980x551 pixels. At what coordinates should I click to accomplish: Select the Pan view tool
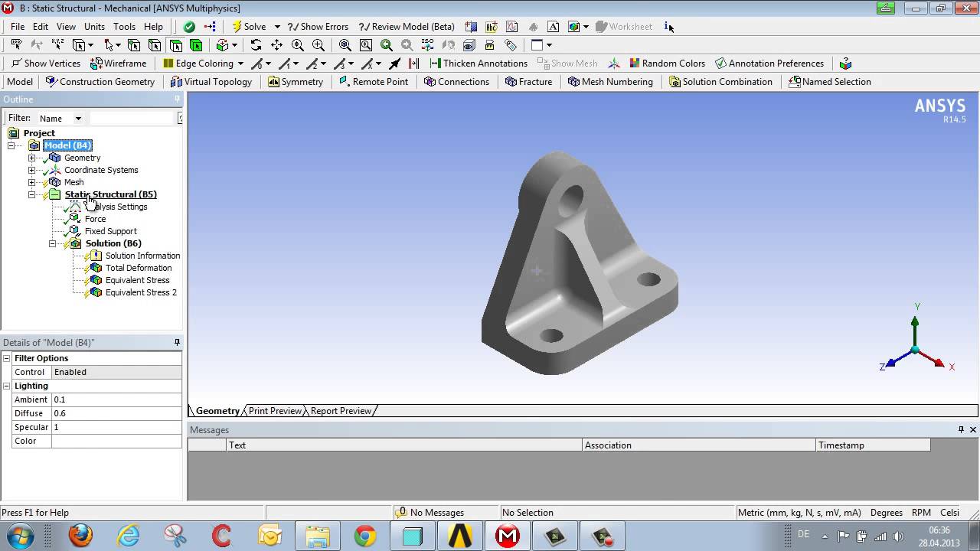[x=276, y=45]
